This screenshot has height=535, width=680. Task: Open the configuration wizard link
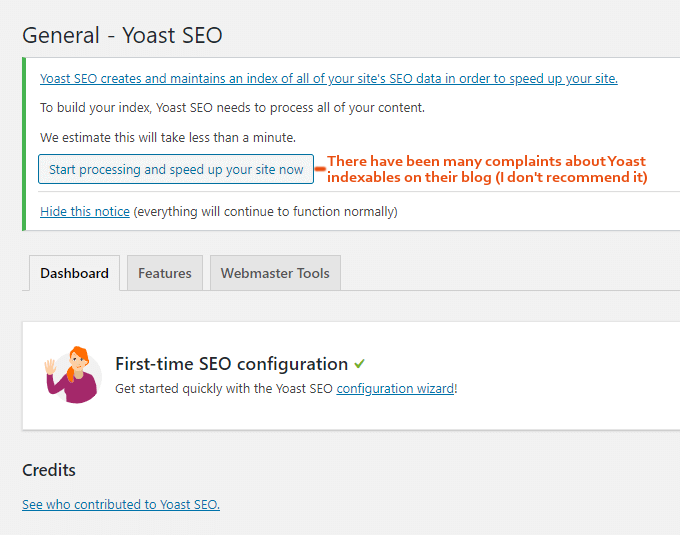395,388
